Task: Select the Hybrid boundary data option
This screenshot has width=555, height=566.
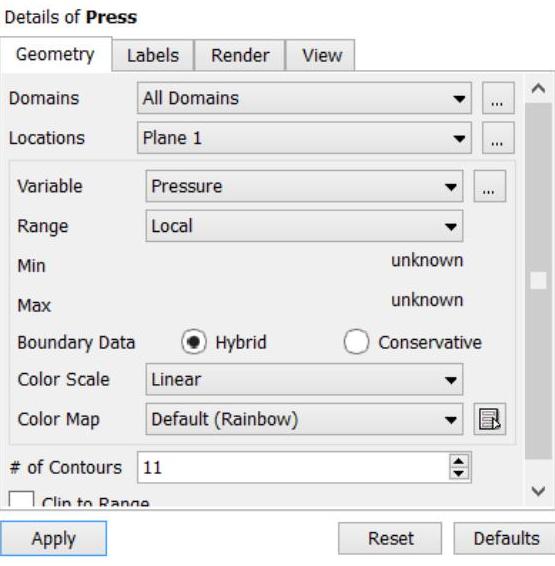Action: point(194,342)
